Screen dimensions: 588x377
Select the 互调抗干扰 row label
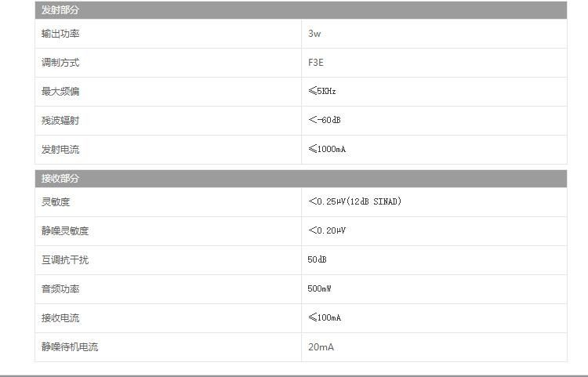(65, 260)
